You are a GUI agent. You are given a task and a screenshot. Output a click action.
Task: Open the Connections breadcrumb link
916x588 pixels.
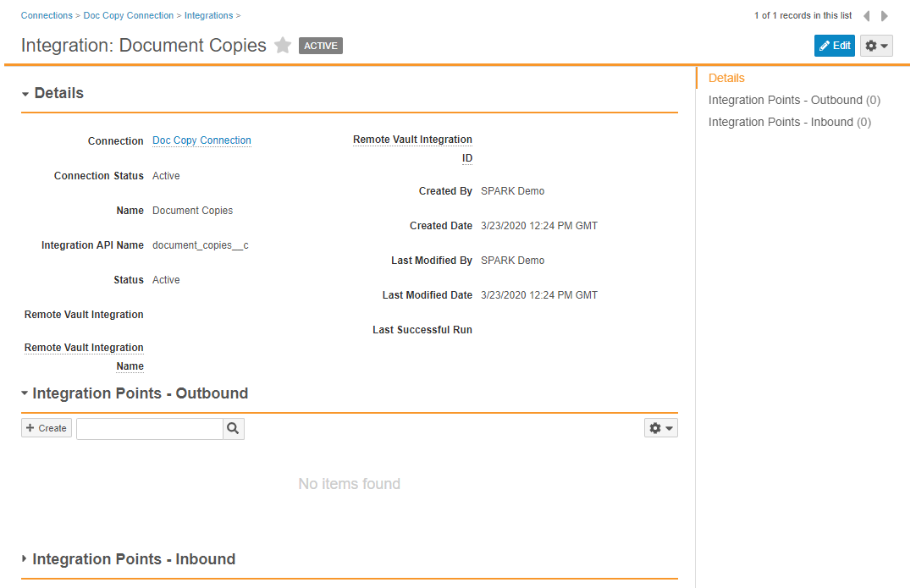(x=47, y=15)
